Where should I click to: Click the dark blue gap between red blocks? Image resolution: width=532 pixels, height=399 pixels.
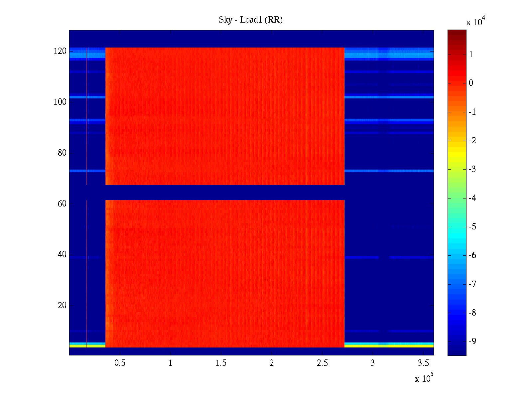coord(225,192)
